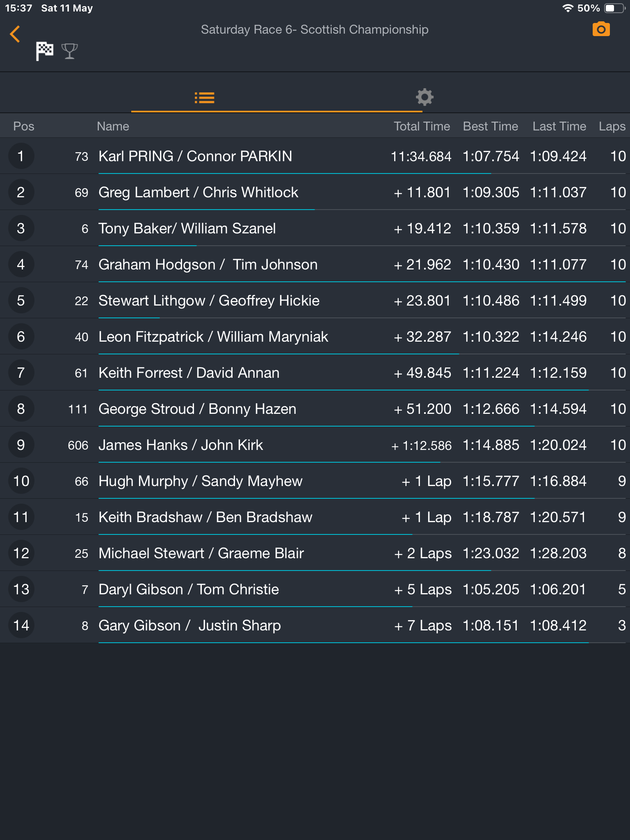Tap the Wi-Fi status icon

568,8
